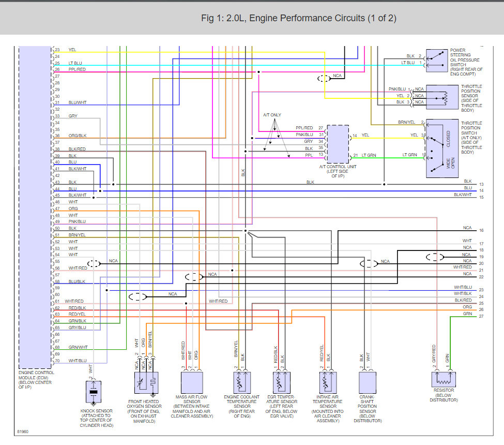Click ECM pin 33 'GRY' label
Screen dimensions: 504x445
click(73, 116)
